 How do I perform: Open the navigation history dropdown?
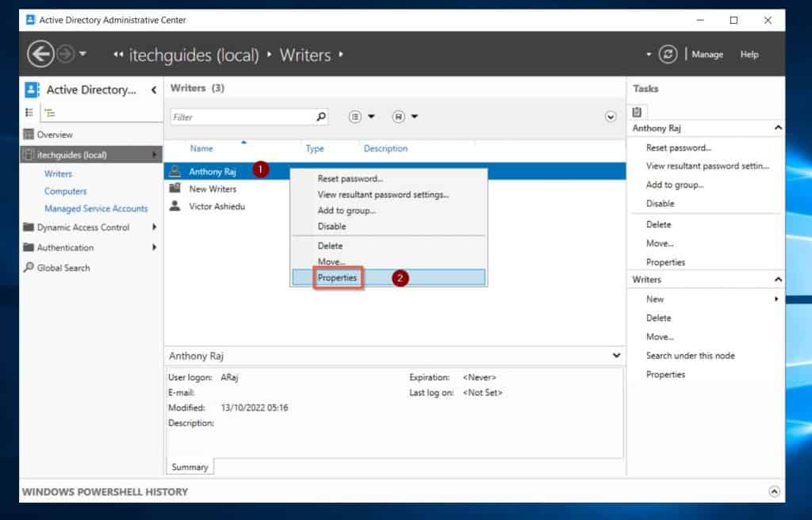82,54
